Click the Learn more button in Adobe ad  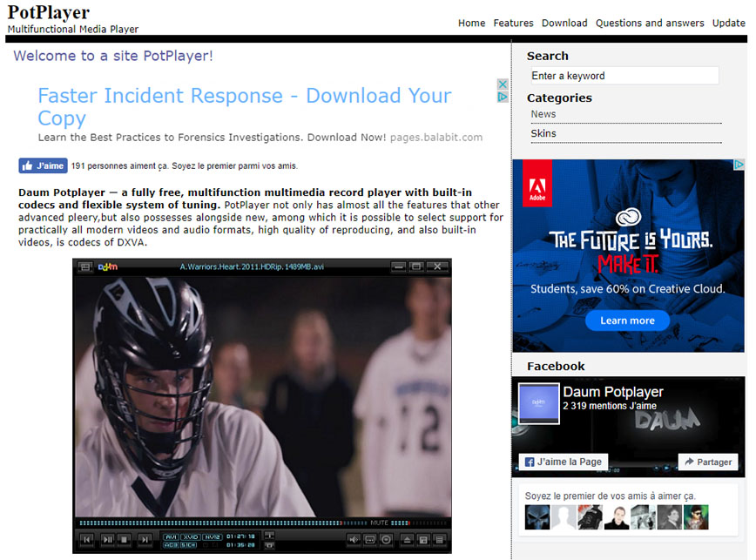coord(627,320)
